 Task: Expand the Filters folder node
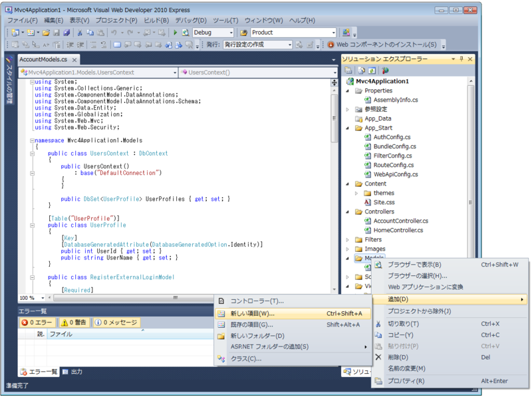(347, 240)
